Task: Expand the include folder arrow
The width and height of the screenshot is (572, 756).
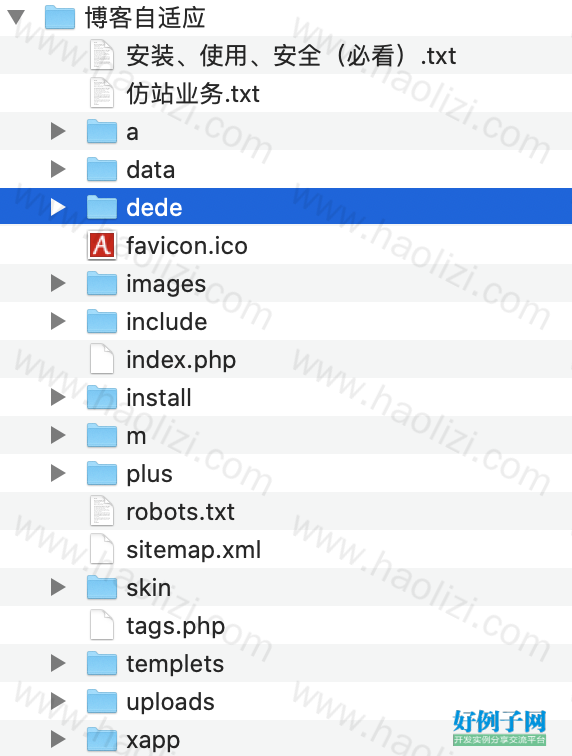Action: pos(58,321)
